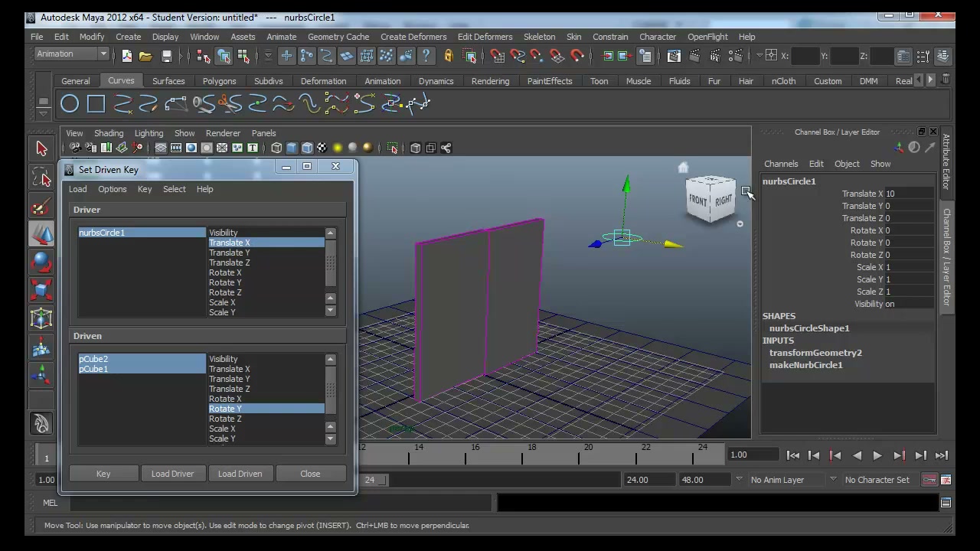This screenshot has width=980, height=551.
Task: Open the Skeleton menu
Action: [539, 37]
